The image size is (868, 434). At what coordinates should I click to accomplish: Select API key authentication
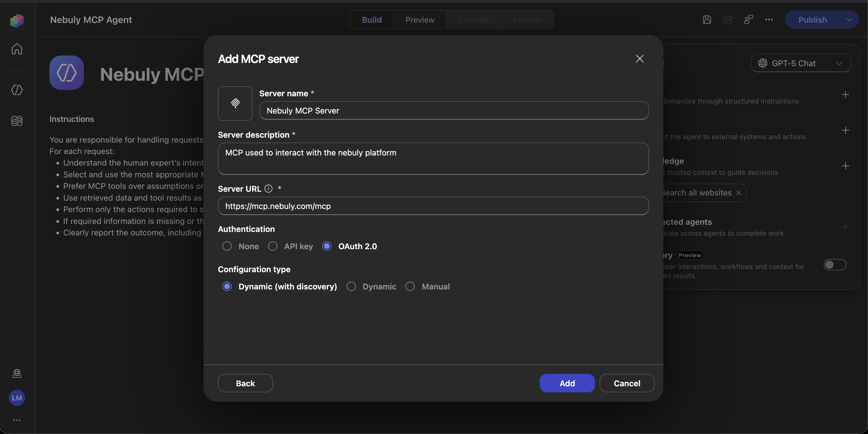272,246
